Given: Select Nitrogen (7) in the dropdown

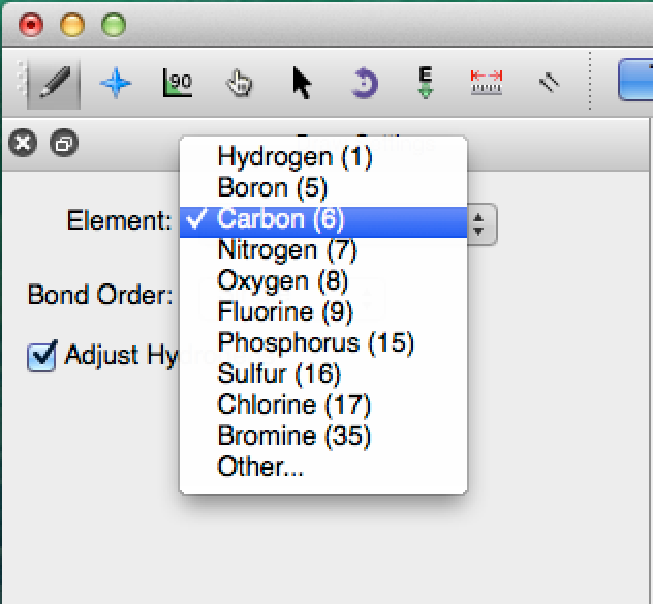Looking at the screenshot, I should [287, 250].
